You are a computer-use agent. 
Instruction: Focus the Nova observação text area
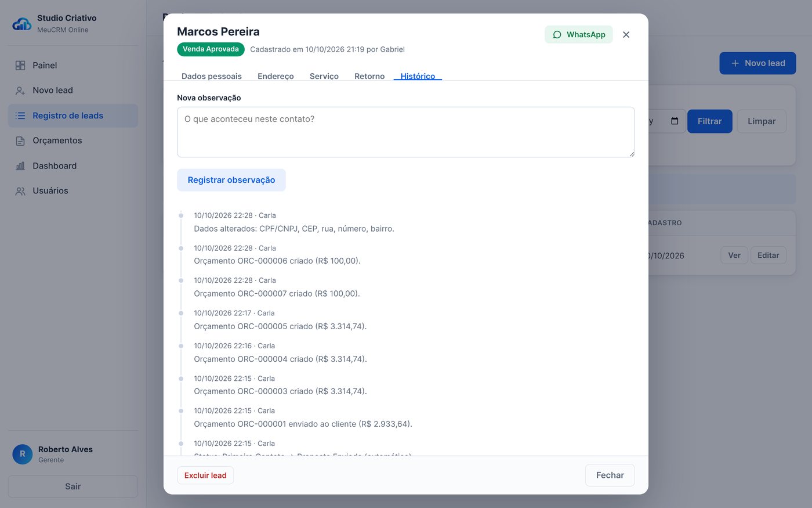tap(406, 132)
